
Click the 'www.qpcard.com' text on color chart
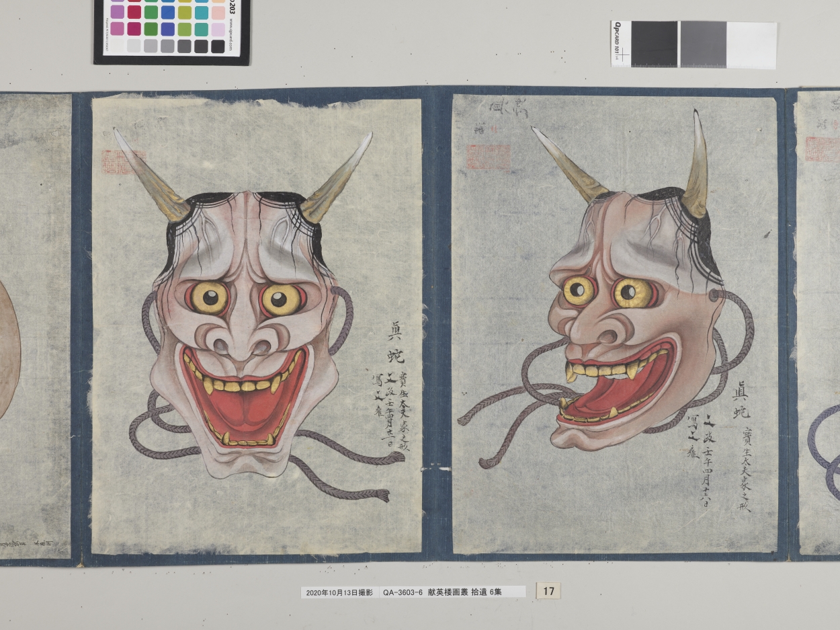coord(230,35)
